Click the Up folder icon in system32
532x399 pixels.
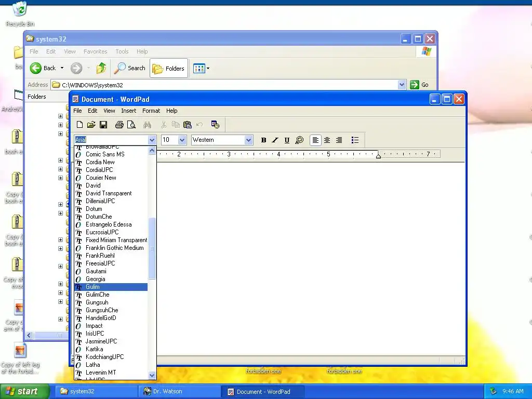pyautogui.click(x=101, y=68)
